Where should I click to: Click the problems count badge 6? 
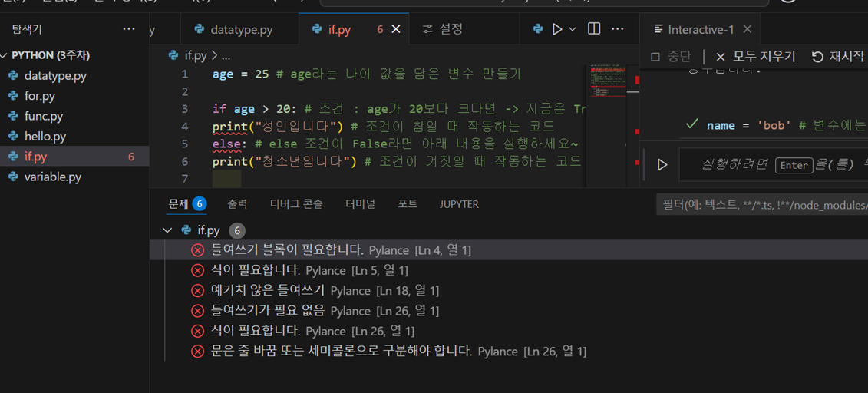[200, 204]
